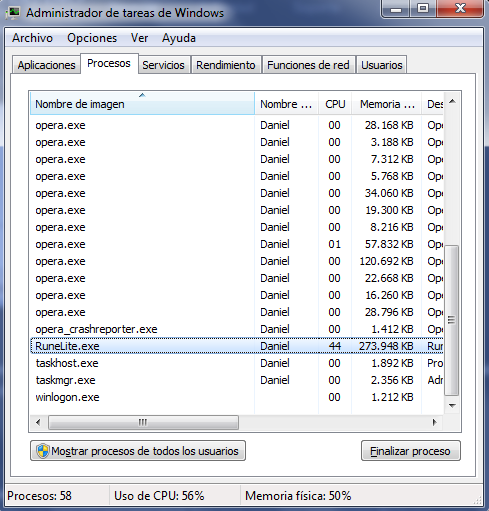Click the shield icon on Mostrar procesos button
Screen dimensions: 489x511
click(43, 451)
